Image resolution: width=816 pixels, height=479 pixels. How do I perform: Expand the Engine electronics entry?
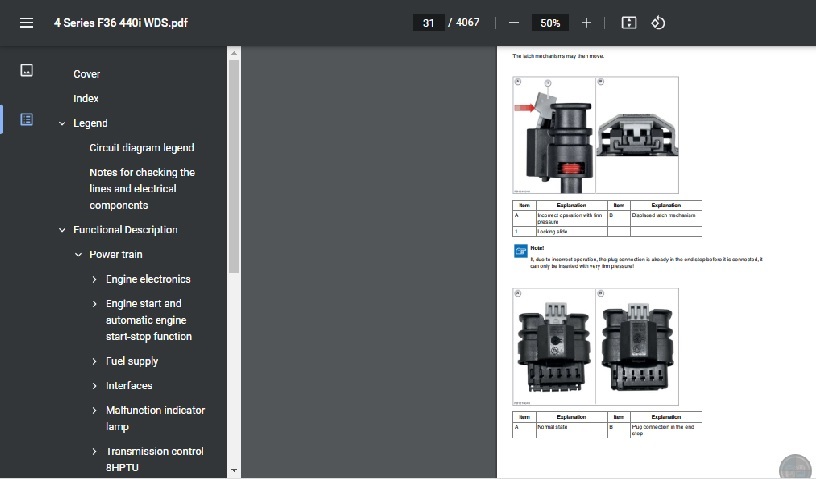tap(95, 280)
